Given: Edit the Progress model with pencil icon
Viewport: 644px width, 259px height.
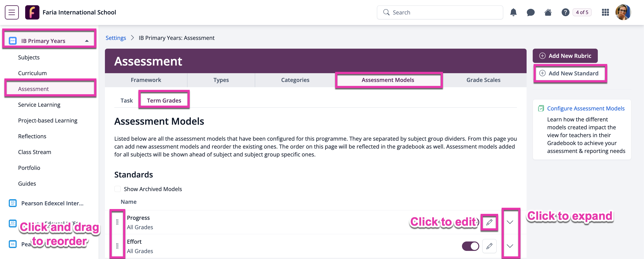Looking at the screenshot, I should pyautogui.click(x=489, y=222).
